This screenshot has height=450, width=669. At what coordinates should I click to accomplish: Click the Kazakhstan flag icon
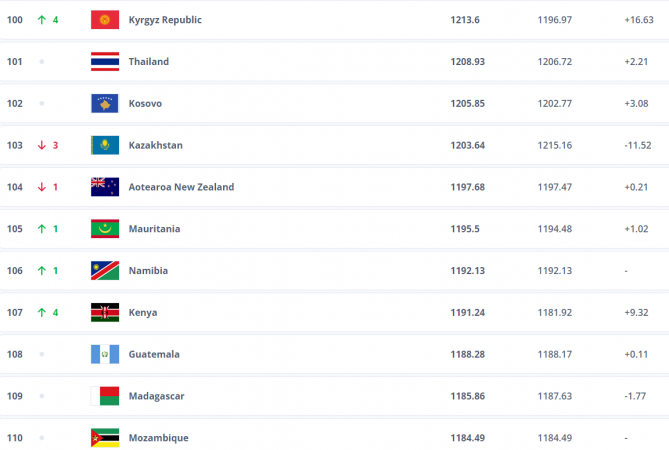105,145
